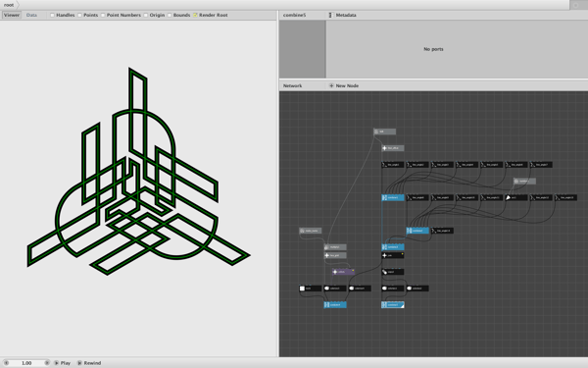Click the No ports text

pos(433,49)
